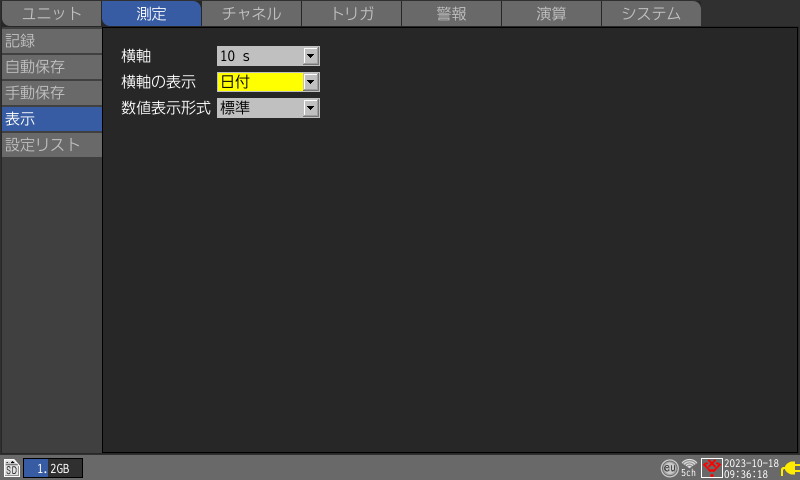Select 記録 in the side menu
800x480 pixels.
pos(52,41)
